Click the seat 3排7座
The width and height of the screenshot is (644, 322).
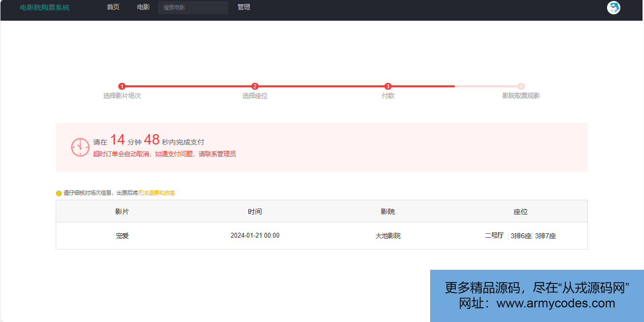click(545, 236)
